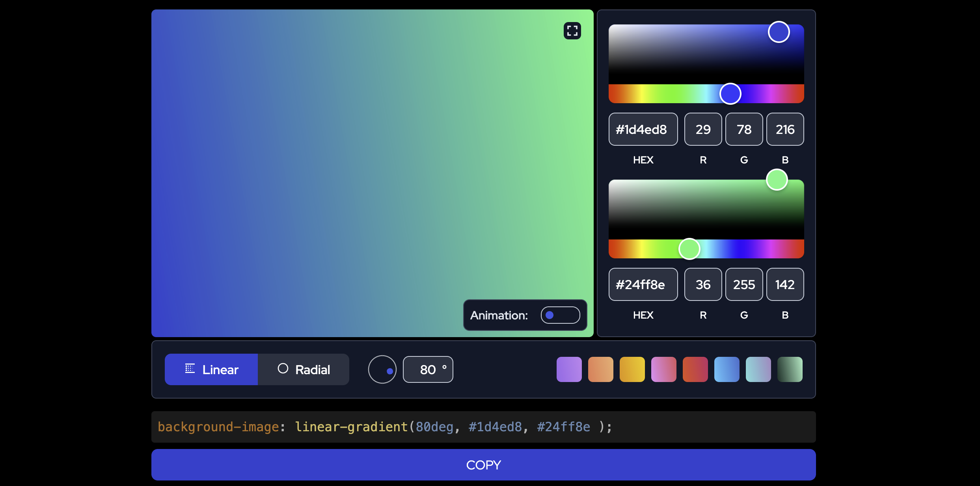Image resolution: width=980 pixels, height=486 pixels.
Task: Select the pink preset gradient
Action: [x=663, y=369]
